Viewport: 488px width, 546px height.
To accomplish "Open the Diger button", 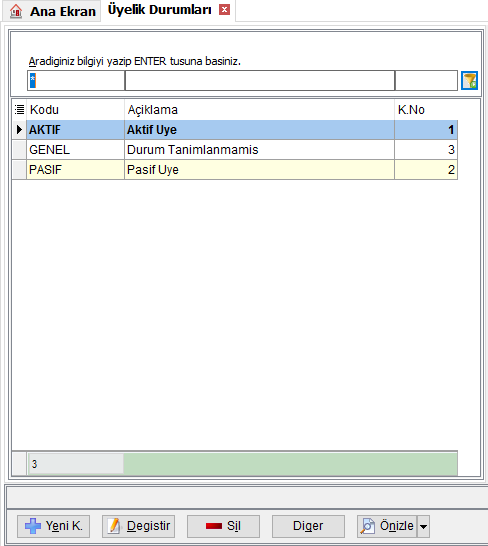I will click(308, 526).
